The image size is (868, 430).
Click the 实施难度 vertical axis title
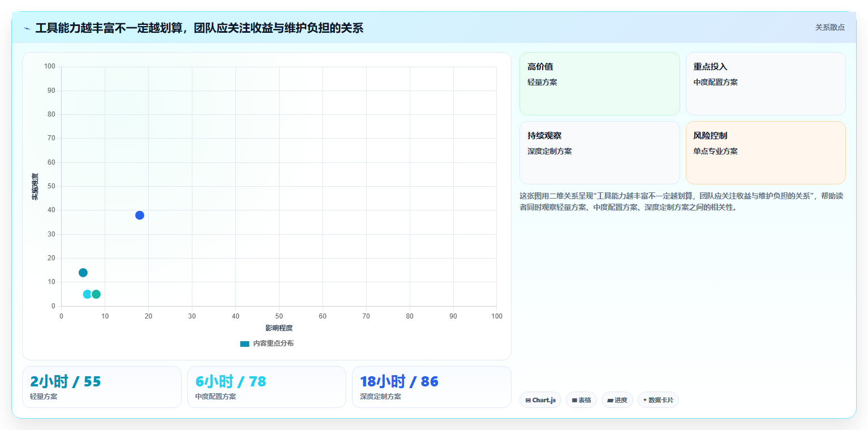pyautogui.click(x=35, y=187)
